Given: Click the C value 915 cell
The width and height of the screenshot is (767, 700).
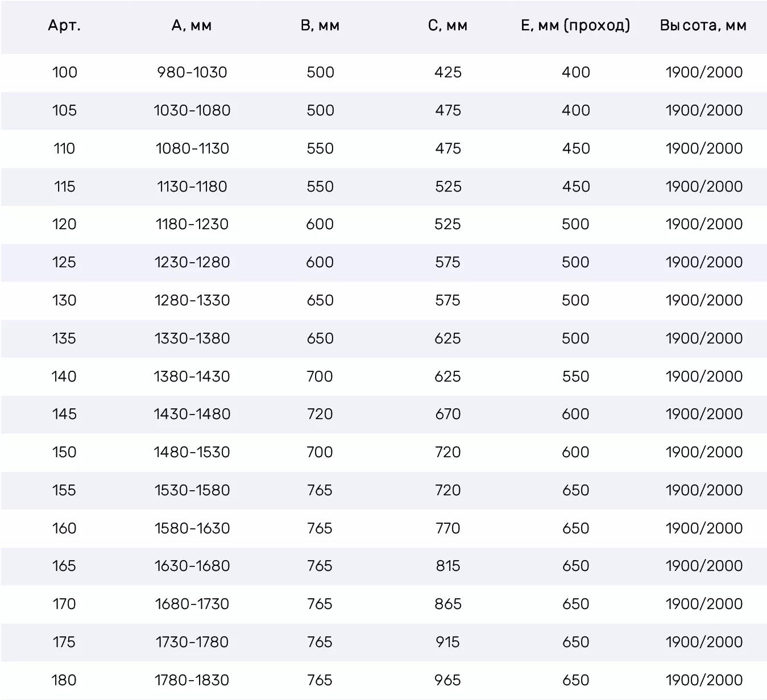Looking at the screenshot, I should (x=448, y=642).
